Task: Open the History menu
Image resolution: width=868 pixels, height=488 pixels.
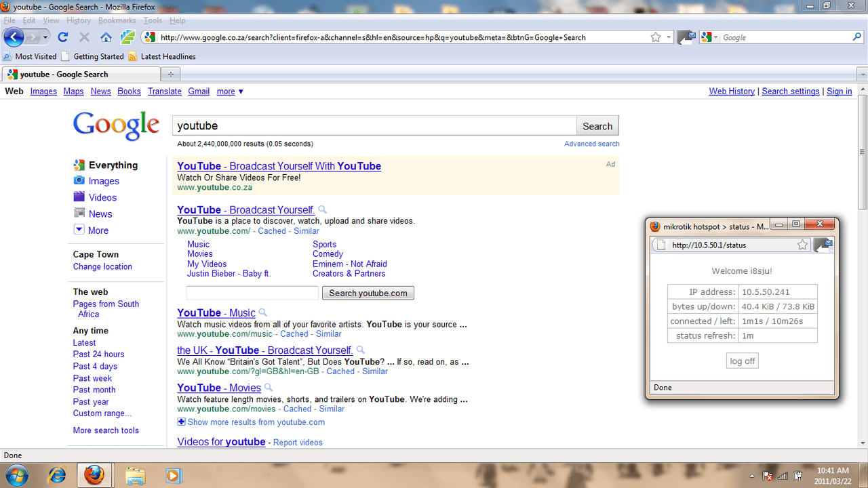Action: click(79, 20)
